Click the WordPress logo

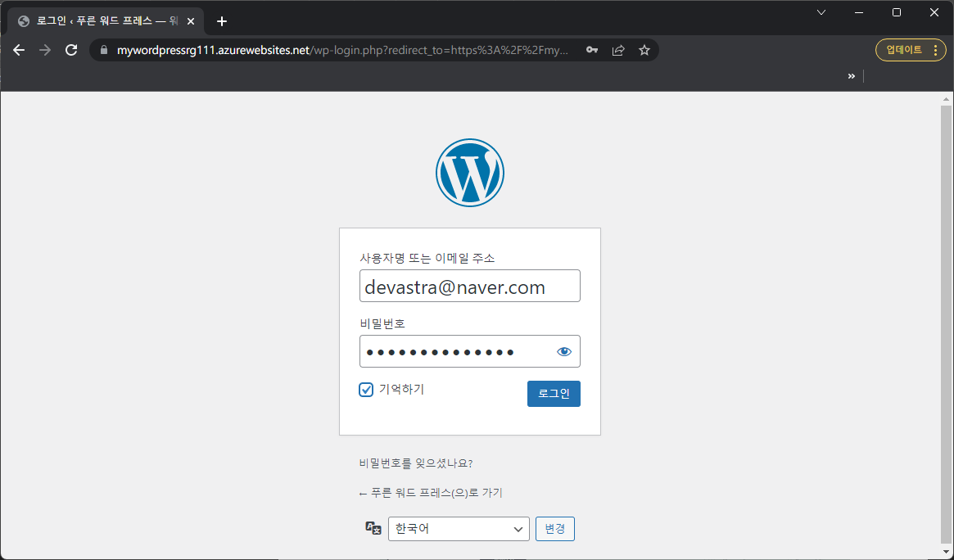pos(470,173)
